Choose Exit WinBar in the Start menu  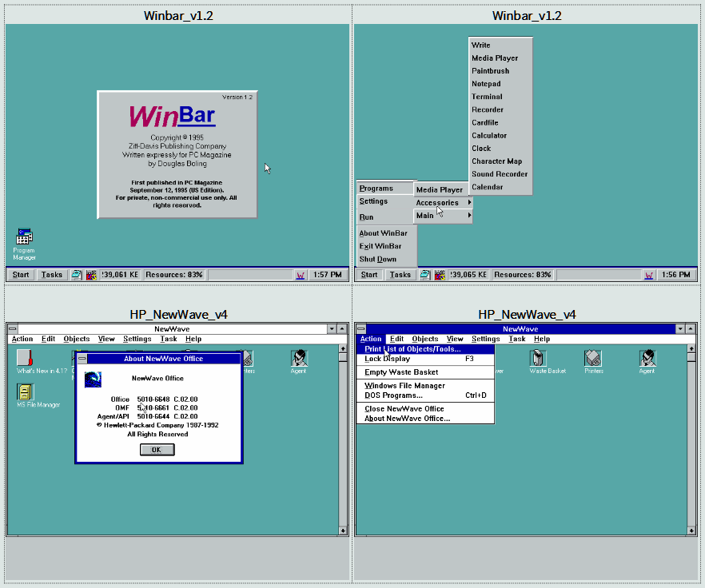[x=385, y=246]
